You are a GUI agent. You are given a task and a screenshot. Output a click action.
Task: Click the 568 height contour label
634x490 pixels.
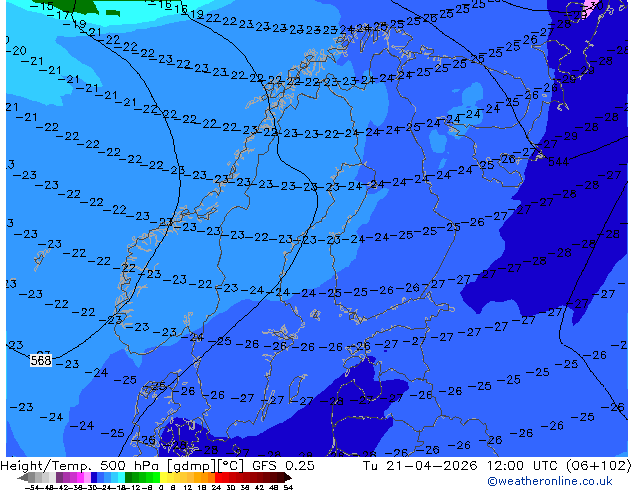coord(41,360)
